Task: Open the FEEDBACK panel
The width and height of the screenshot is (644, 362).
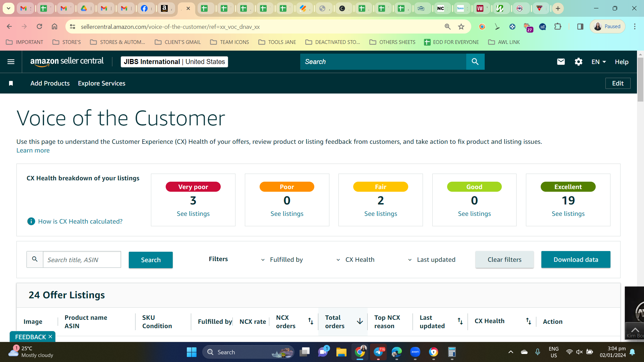Action: coord(30,337)
